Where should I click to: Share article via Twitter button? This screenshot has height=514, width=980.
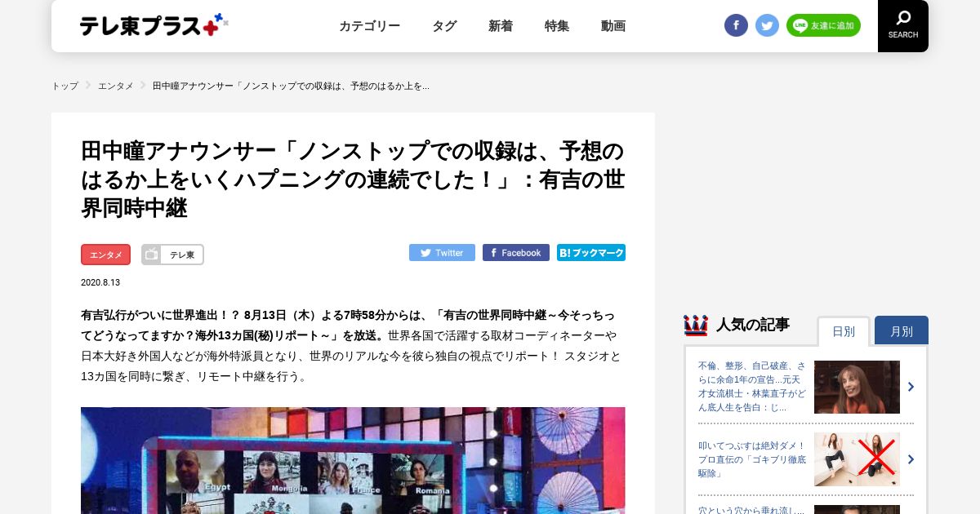pyautogui.click(x=442, y=253)
